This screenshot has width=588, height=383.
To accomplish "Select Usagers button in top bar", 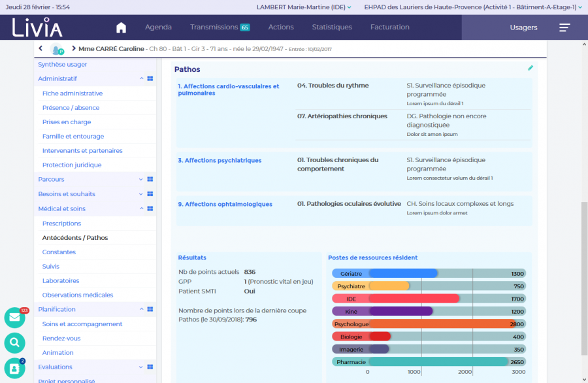I will 523,27.
